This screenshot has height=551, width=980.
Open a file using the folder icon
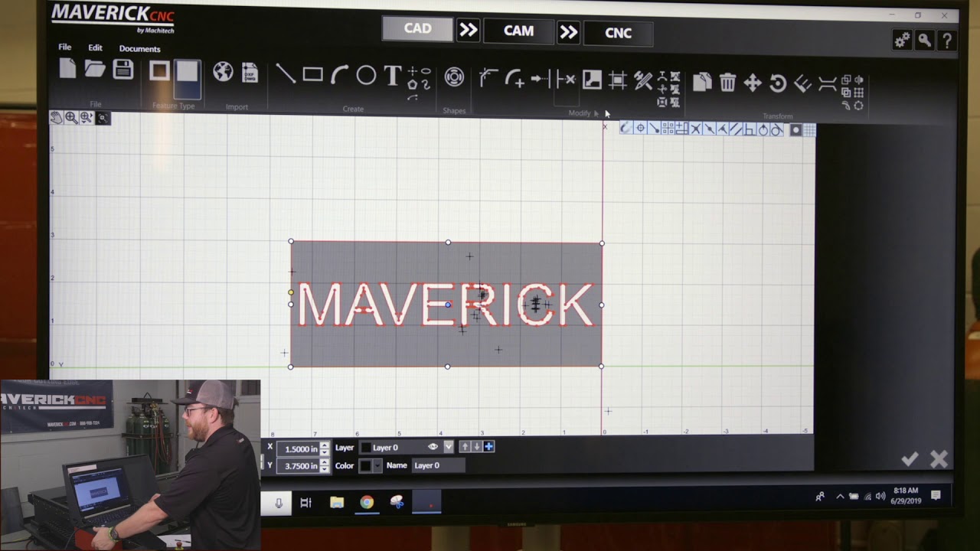95,70
